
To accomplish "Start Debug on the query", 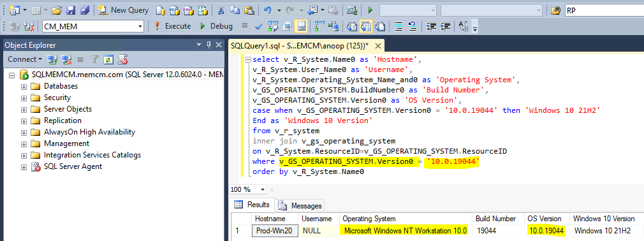I will [216, 26].
